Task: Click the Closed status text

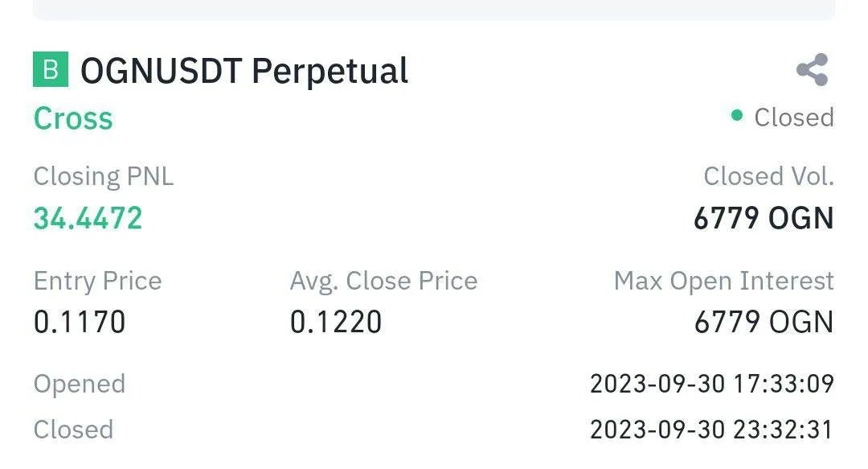Action: (793, 117)
